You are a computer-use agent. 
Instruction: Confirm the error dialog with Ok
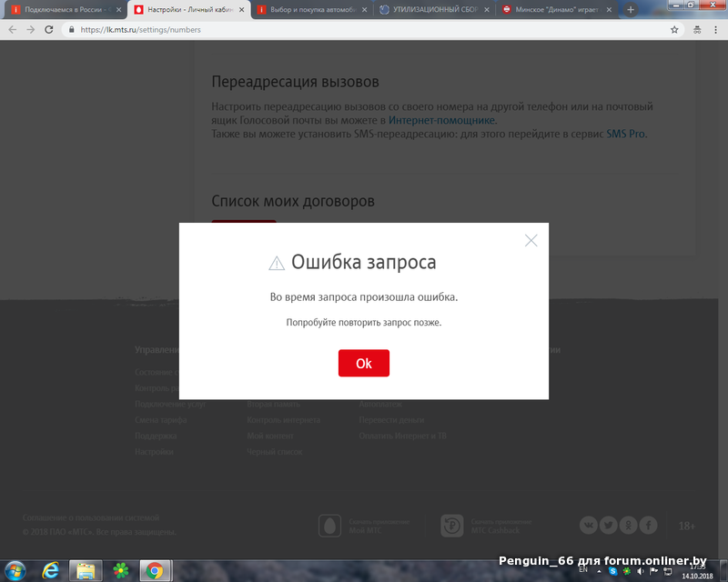[363, 363]
